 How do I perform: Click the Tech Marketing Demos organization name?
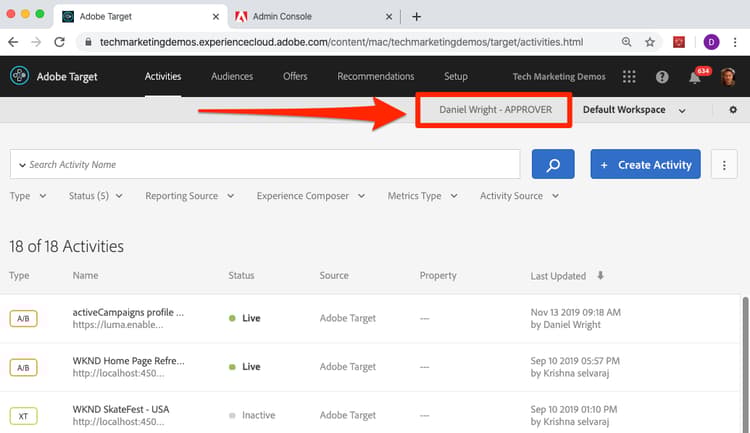[x=559, y=77]
